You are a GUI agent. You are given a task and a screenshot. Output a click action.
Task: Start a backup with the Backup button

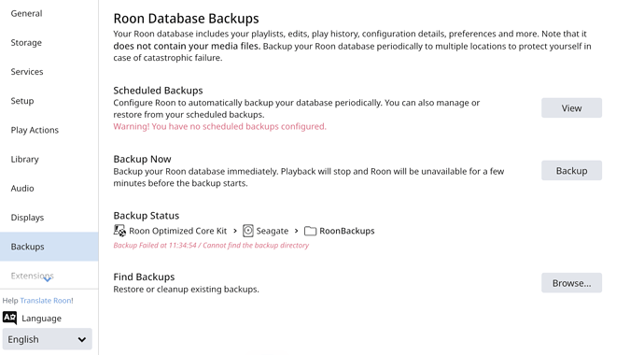coord(571,171)
